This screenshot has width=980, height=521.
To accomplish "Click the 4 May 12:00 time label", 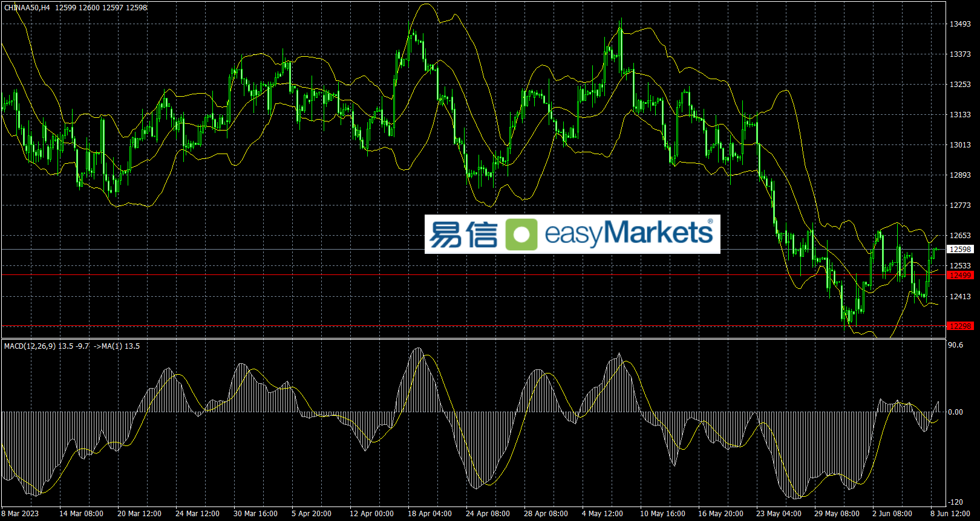I will coord(602,514).
